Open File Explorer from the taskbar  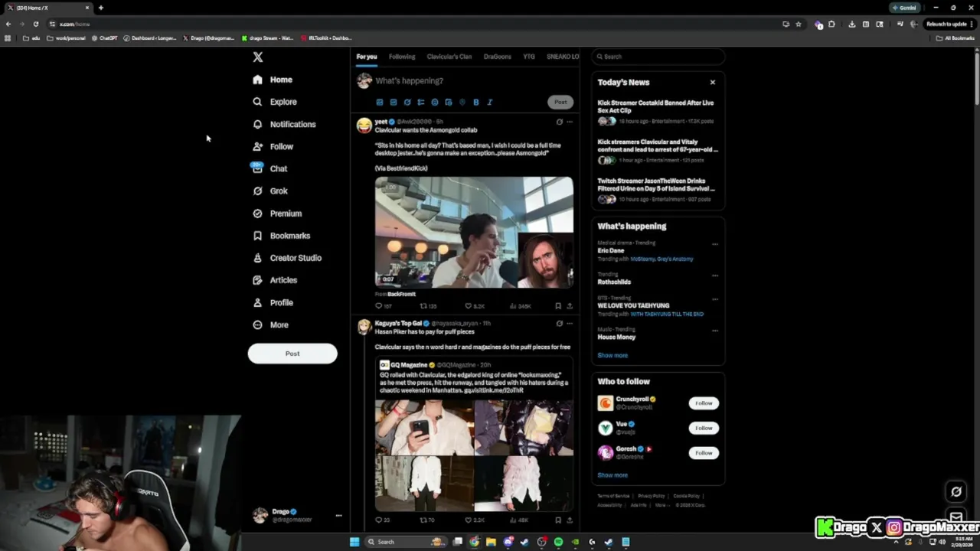tap(491, 542)
